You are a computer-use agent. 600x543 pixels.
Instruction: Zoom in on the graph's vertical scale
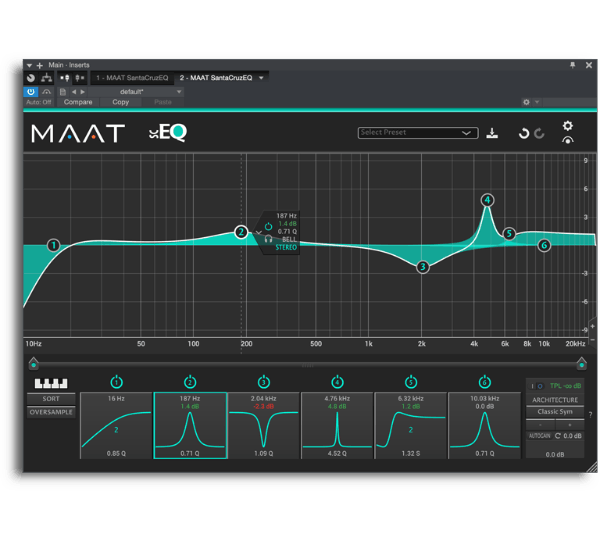(593, 326)
